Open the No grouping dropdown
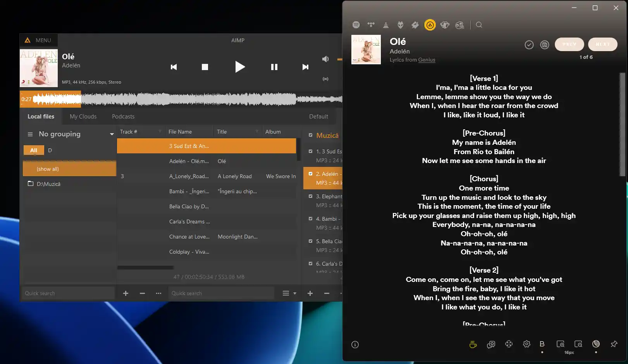This screenshot has height=364, width=628. click(112, 134)
